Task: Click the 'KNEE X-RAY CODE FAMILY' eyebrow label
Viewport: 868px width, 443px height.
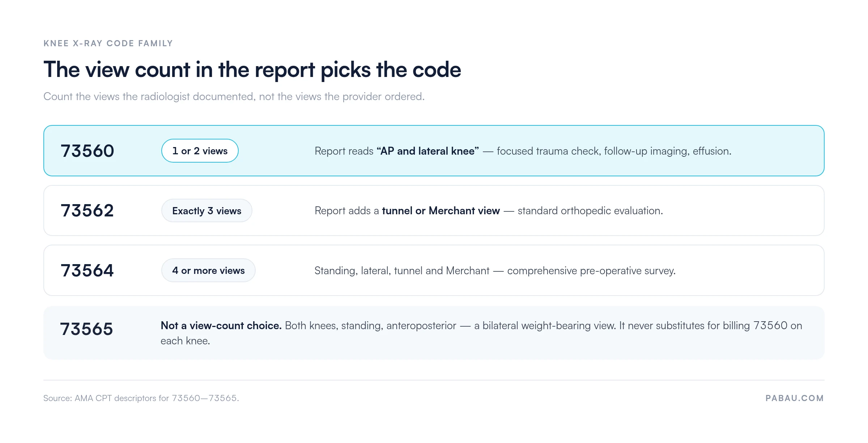Action: coord(108,43)
